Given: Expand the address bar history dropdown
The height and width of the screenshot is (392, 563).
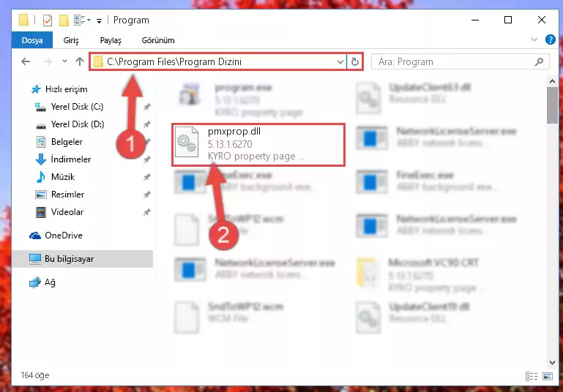Looking at the screenshot, I should click(x=340, y=62).
